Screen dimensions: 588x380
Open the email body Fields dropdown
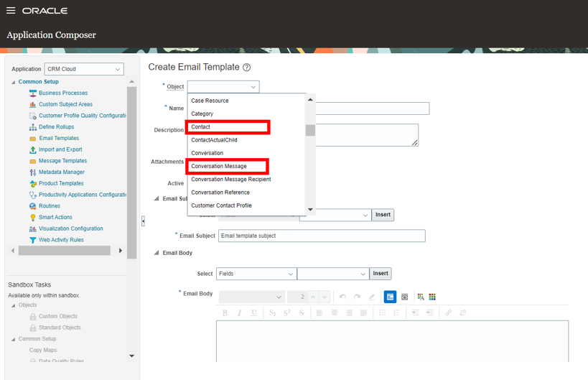pyautogui.click(x=256, y=274)
